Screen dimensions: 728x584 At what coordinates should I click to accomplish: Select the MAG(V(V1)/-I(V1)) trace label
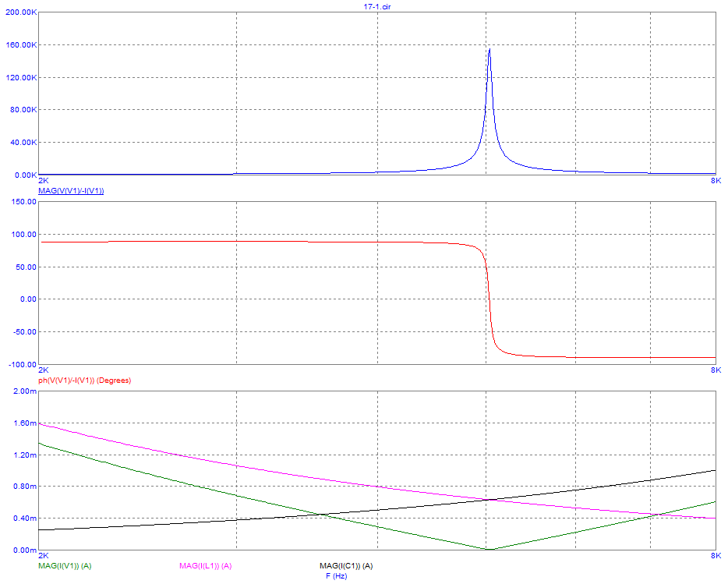(71, 191)
